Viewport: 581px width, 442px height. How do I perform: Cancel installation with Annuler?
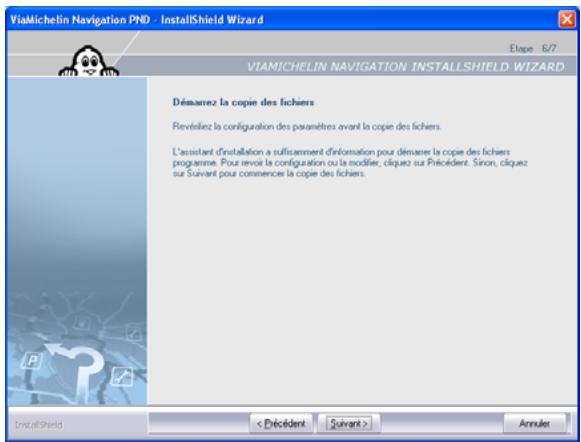(x=534, y=423)
